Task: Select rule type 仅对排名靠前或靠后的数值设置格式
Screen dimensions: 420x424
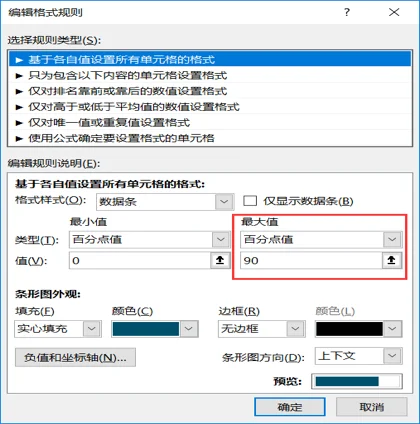Action: [210, 91]
